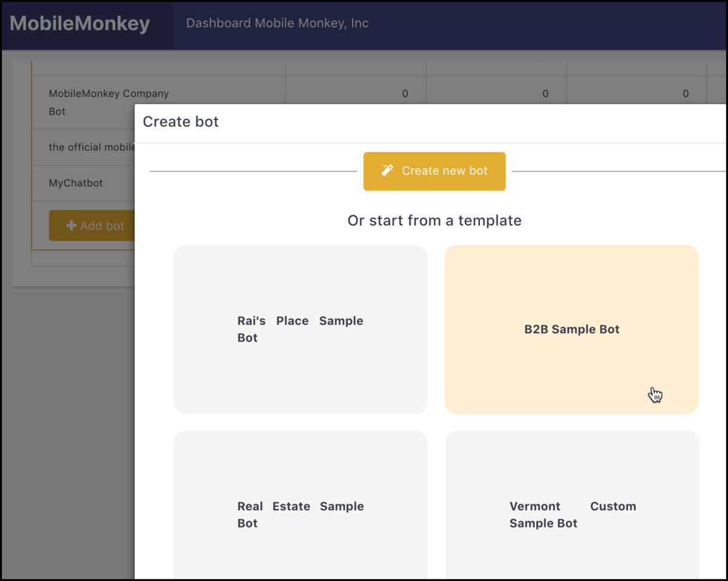Click the plus icon on Add bot
This screenshot has width=728, height=581.
pyautogui.click(x=71, y=226)
